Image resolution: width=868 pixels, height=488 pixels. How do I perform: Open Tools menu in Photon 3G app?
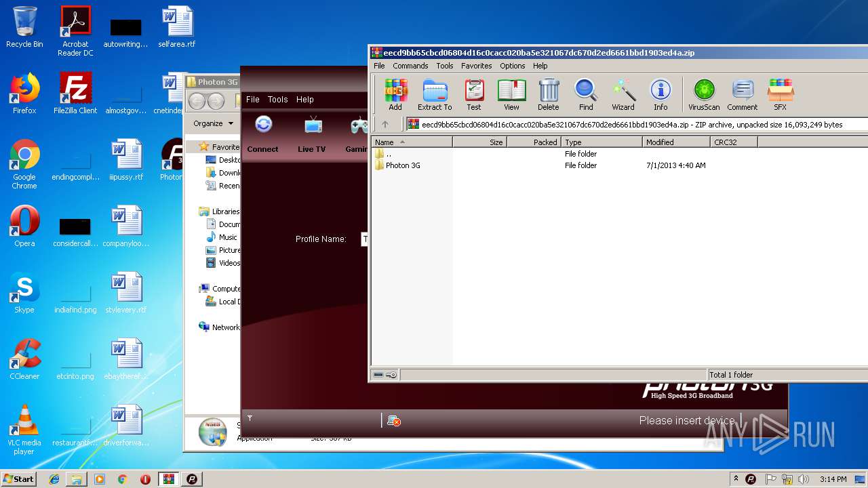277,99
